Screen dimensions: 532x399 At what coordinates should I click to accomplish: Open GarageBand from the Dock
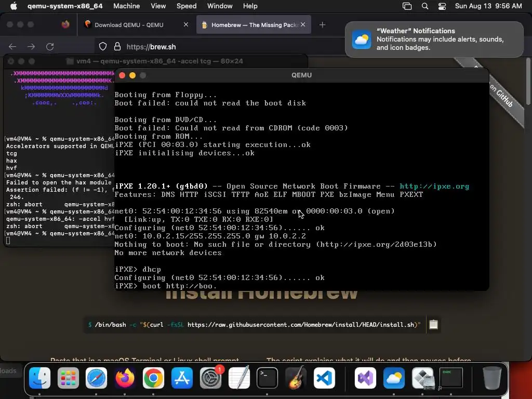pyautogui.click(x=296, y=378)
